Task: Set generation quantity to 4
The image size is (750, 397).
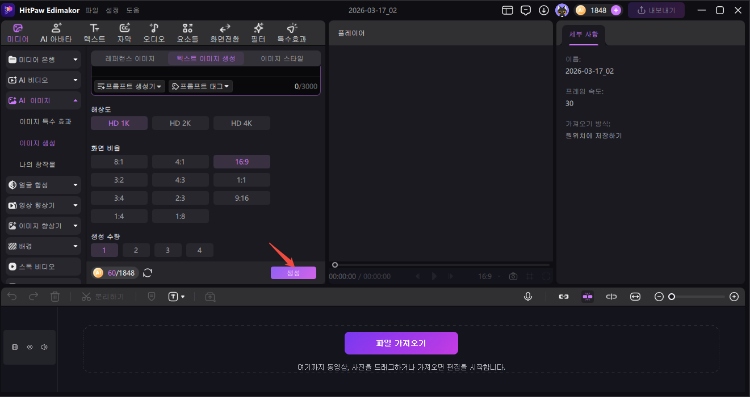Action: [x=199, y=250]
